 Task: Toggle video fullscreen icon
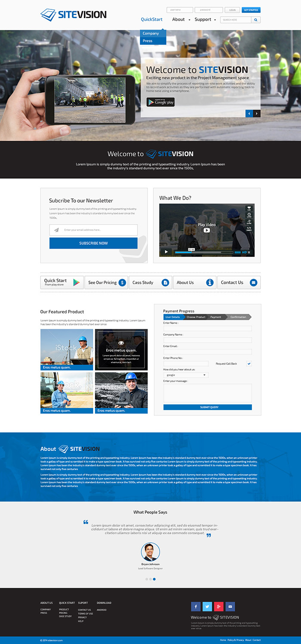pyautogui.click(x=249, y=252)
